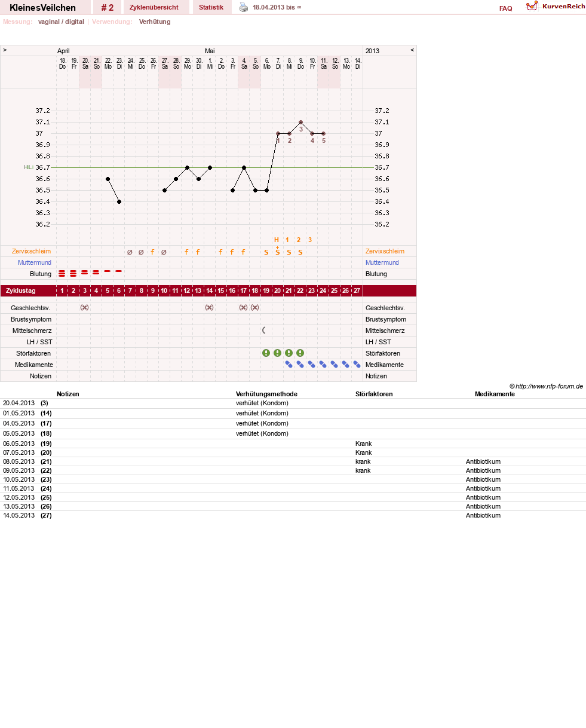
Task: Click the 'Verhütung' usage text
Action: point(155,22)
